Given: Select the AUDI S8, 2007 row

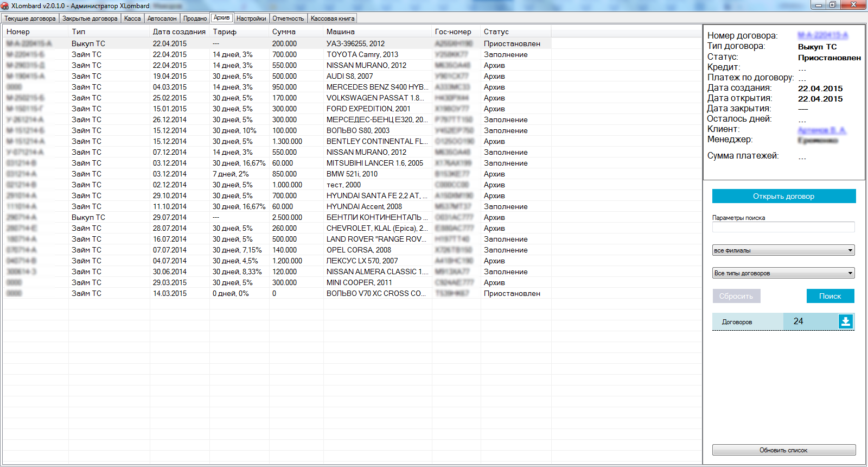Looking at the screenshot, I should (x=277, y=76).
